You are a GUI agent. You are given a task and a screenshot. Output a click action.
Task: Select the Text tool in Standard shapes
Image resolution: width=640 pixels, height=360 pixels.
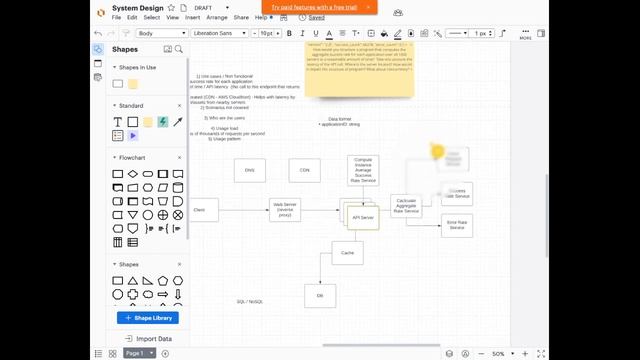[x=118, y=122]
